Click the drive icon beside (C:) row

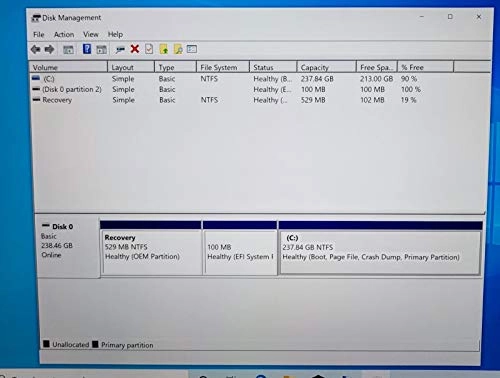(x=36, y=78)
